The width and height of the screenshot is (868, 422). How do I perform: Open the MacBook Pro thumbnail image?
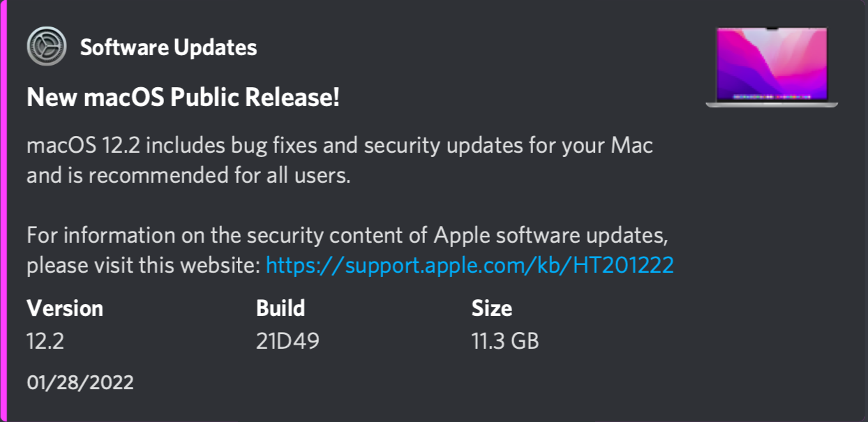pos(772,67)
